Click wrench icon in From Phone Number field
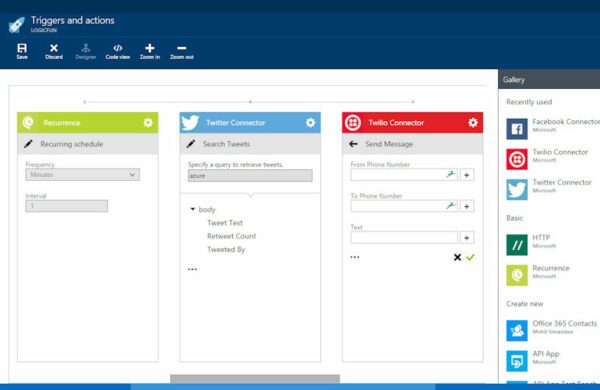The height and width of the screenshot is (390, 600). (x=451, y=175)
